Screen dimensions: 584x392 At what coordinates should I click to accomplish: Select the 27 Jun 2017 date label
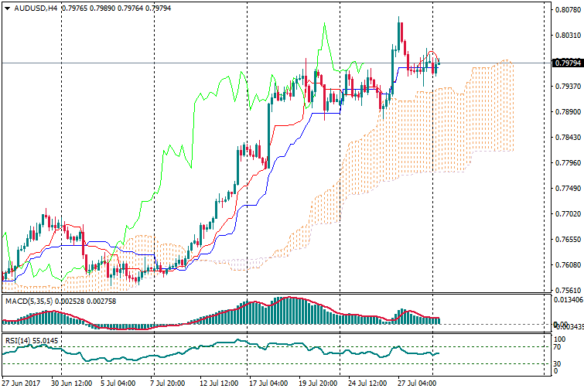click(x=19, y=382)
